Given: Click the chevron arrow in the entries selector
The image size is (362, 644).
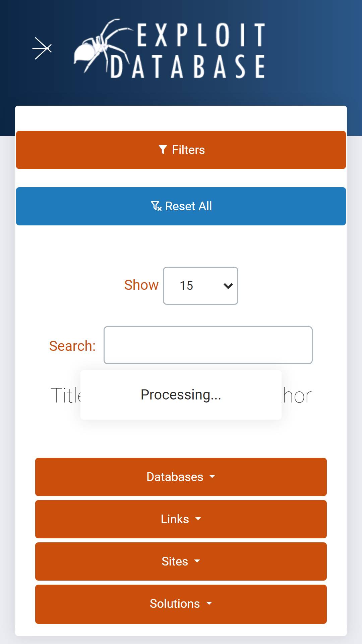Looking at the screenshot, I should (228, 286).
